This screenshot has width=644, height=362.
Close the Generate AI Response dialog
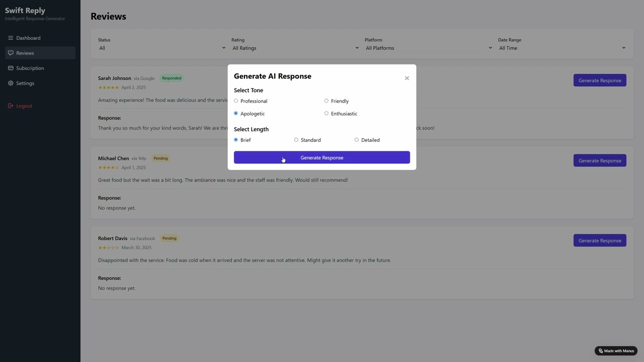[407, 78]
